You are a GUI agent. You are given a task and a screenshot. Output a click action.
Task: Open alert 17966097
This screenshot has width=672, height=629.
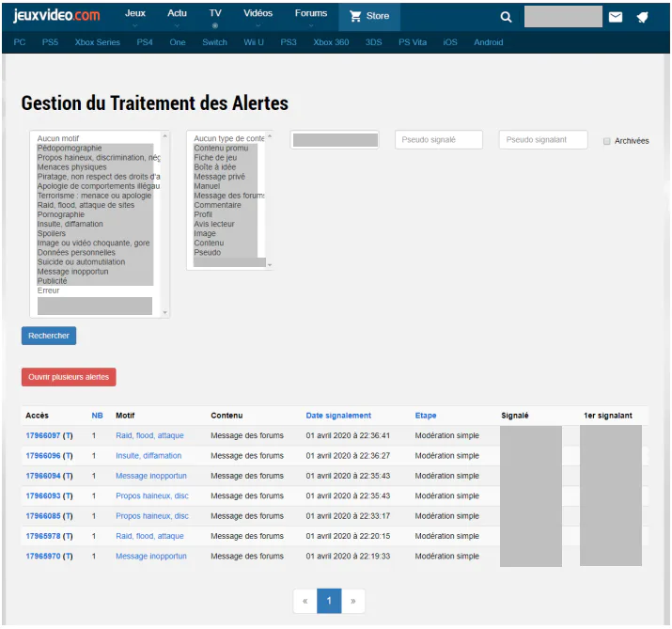(x=43, y=435)
